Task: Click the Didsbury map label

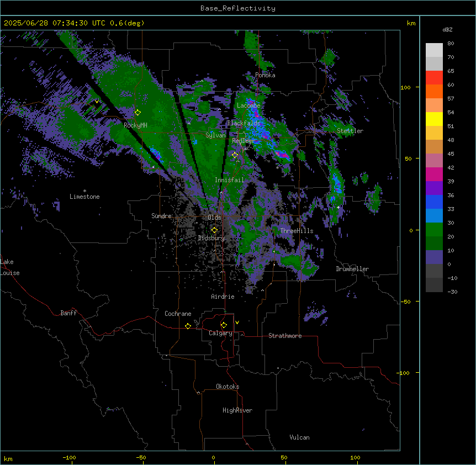Action: pos(211,238)
